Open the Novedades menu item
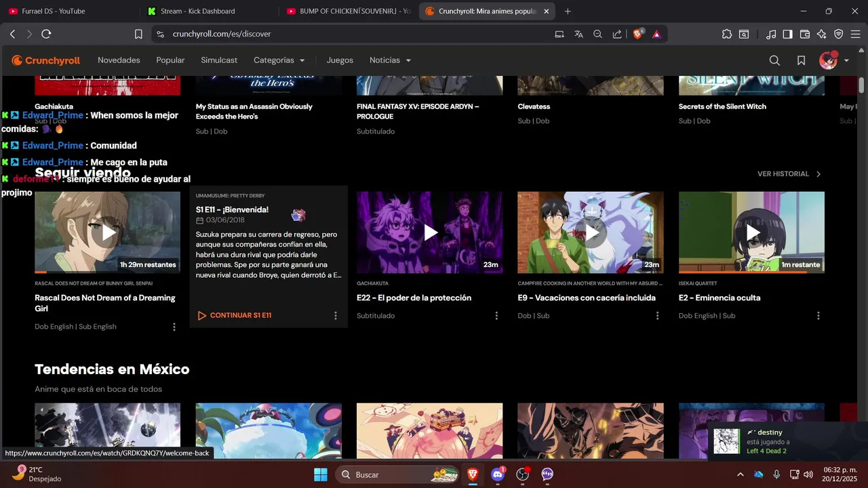The width and height of the screenshot is (868, 488). click(119, 60)
